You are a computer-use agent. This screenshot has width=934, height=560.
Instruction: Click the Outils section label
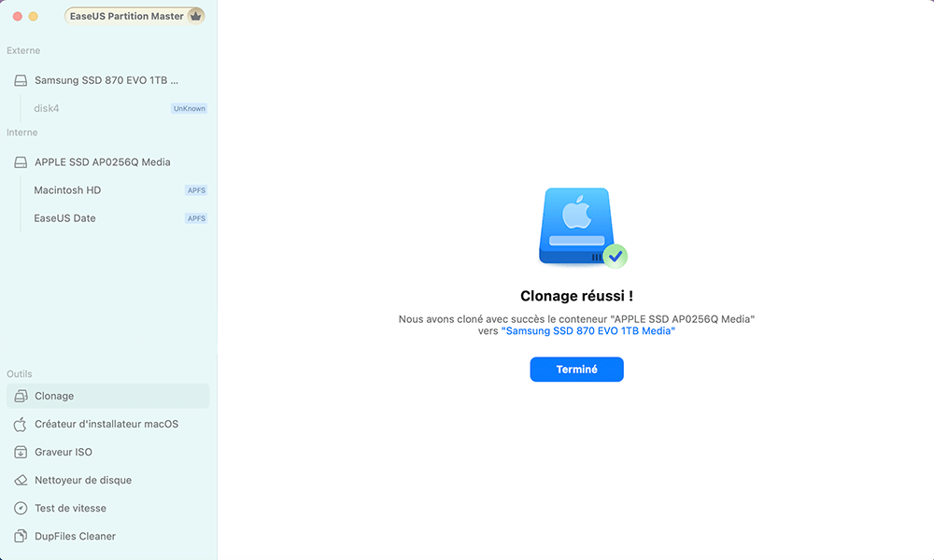click(x=19, y=373)
